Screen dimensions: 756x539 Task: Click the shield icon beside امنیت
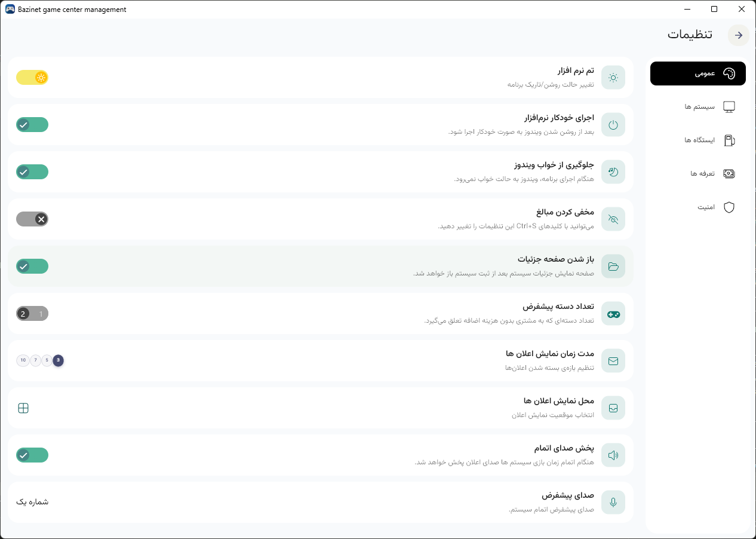pyautogui.click(x=729, y=207)
